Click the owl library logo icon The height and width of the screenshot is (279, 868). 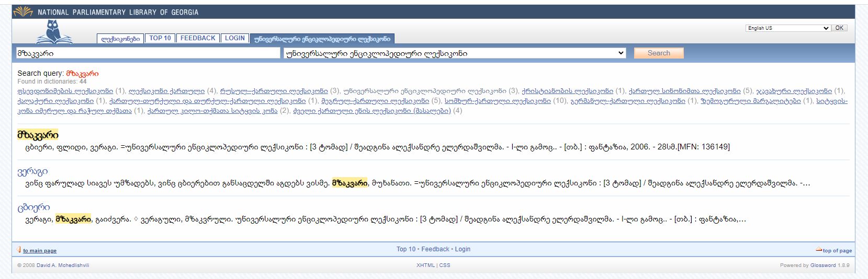tap(54, 32)
